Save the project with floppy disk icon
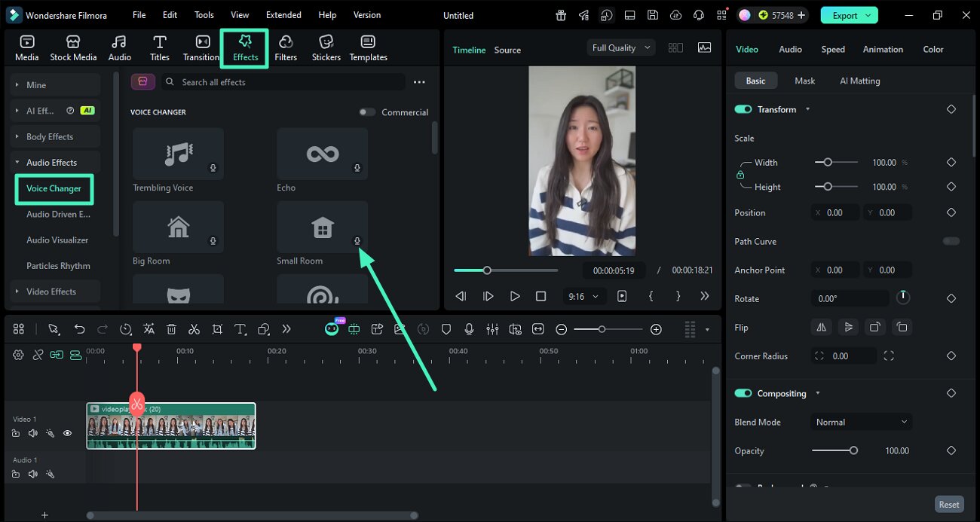The height and width of the screenshot is (522, 980). click(x=653, y=15)
